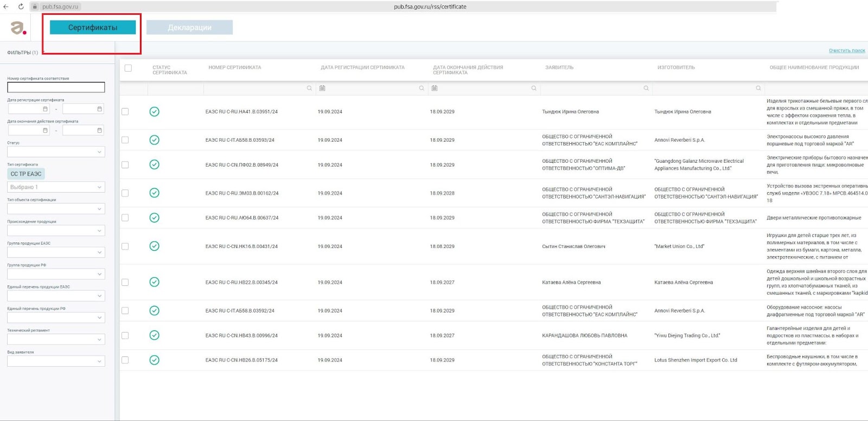Viewport: 868px width, 421px height.
Task: Open the Технический регламент dropdown
Action: point(56,340)
